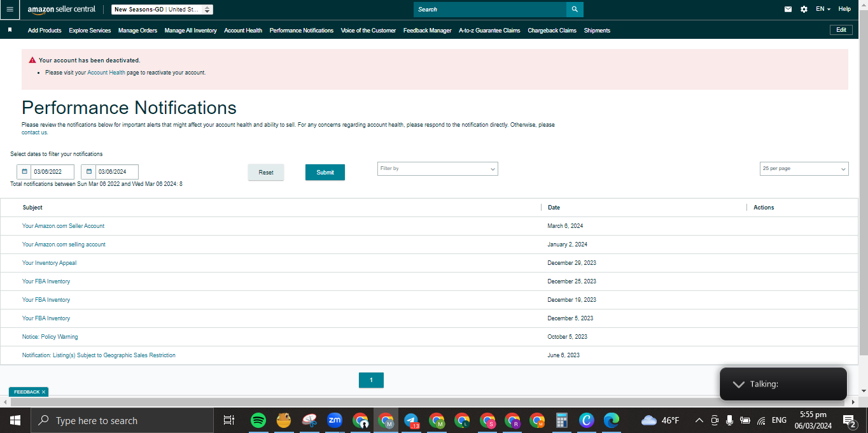This screenshot has width=868, height=433.
Task: Expand the Filter by dropdown
Action: [x=438, y=169]
